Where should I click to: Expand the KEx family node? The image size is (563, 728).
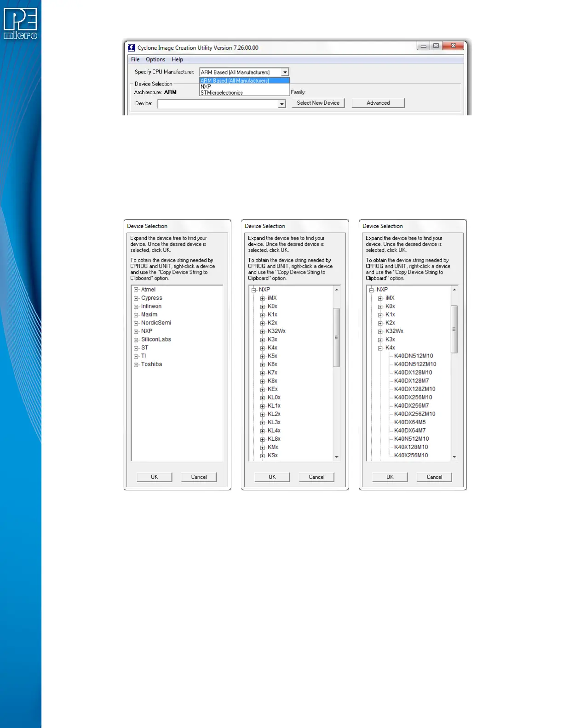(x=263, y=389)
